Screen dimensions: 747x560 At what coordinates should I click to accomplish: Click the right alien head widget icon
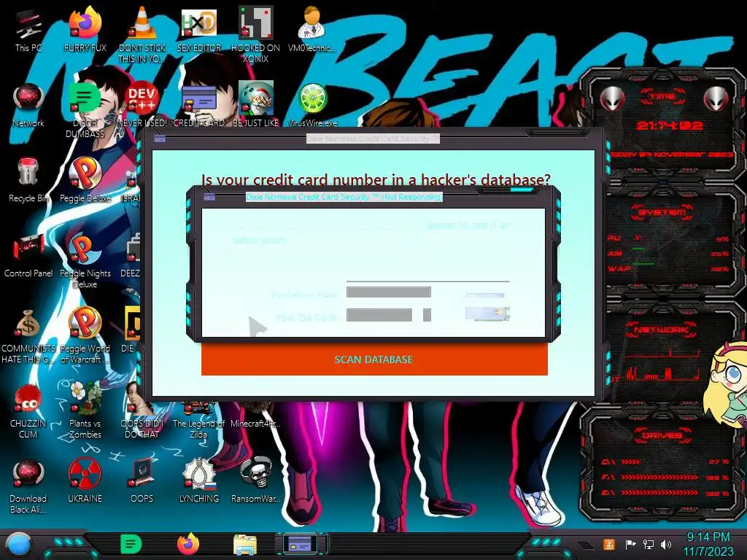click(716, 99)
